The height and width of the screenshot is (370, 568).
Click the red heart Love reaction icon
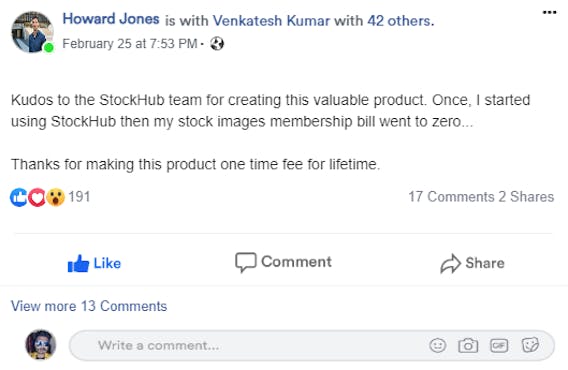coord(37,198)
